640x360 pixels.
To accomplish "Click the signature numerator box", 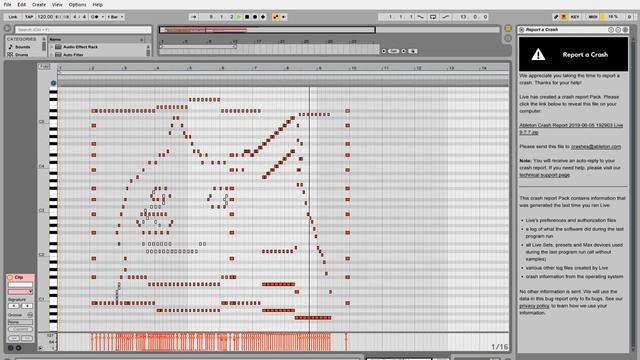I will (x=14, y=306).
